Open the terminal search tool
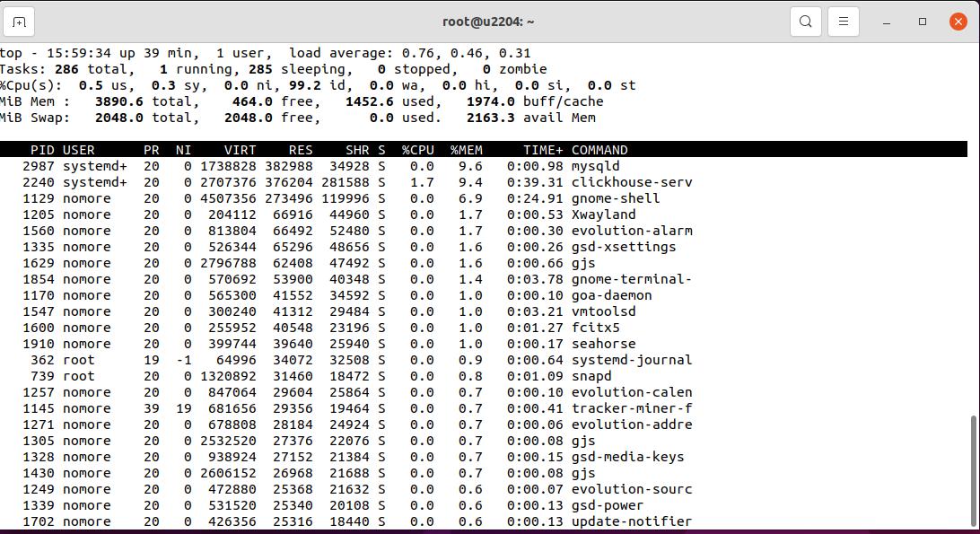 click(x=805, y=22)
